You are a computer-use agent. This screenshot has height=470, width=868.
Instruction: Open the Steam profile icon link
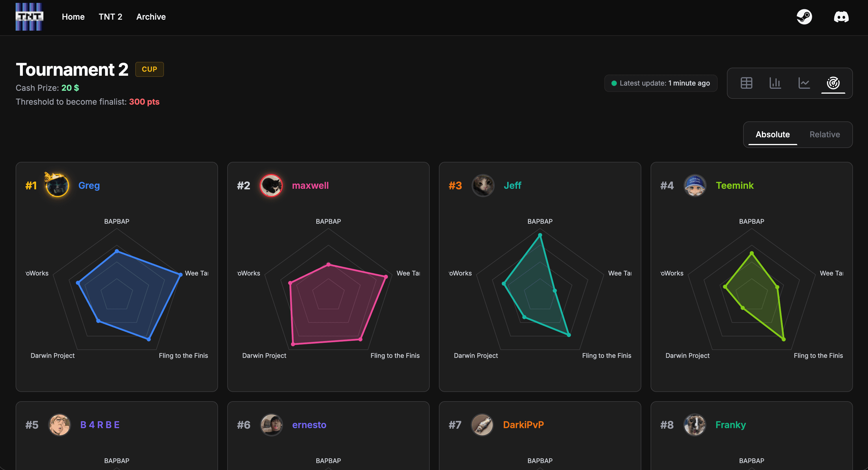coord(804,16)
